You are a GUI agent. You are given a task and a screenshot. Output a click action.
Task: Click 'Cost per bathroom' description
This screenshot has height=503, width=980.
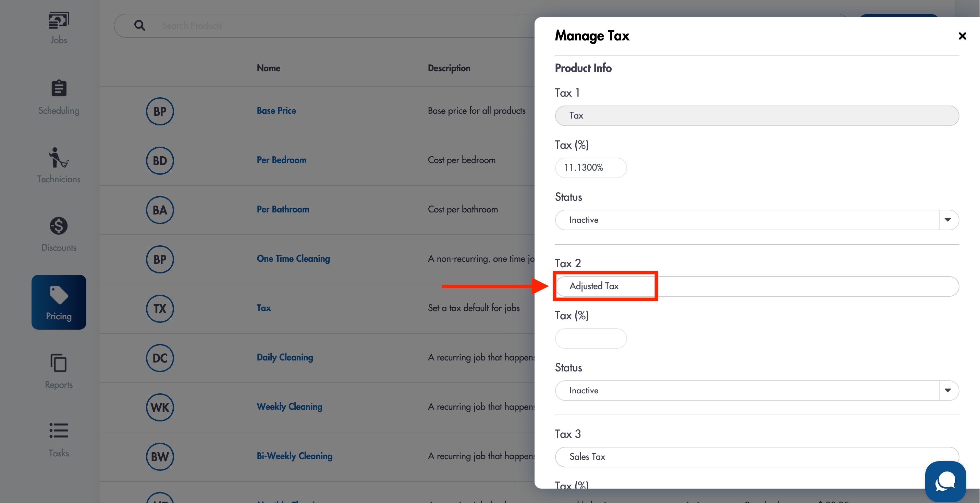[x=463, y=209]
